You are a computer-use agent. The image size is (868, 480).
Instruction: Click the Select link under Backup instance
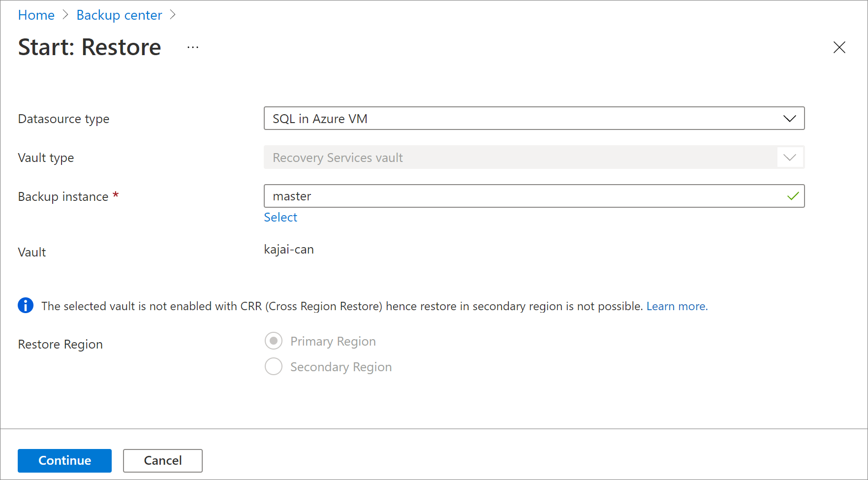pos(280,217)
